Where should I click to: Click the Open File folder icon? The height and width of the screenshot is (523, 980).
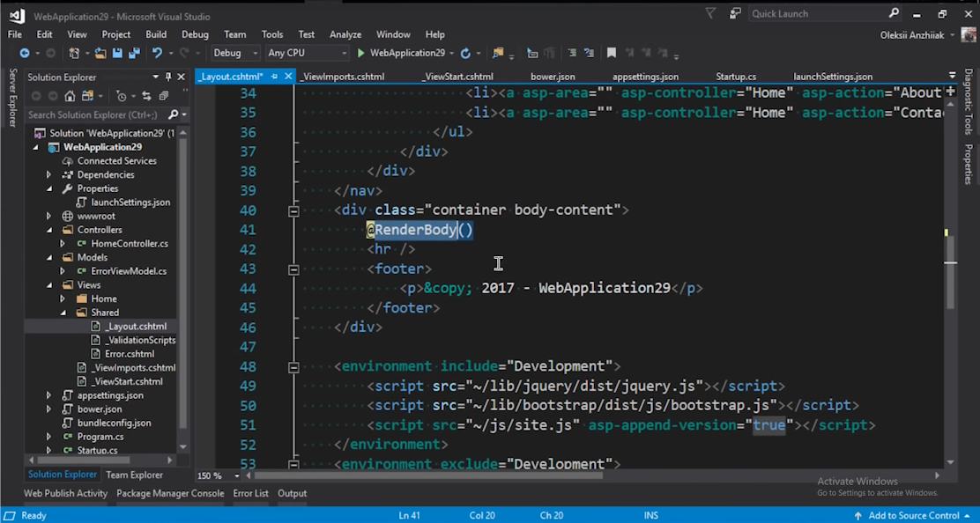click(x=100, y=54)
